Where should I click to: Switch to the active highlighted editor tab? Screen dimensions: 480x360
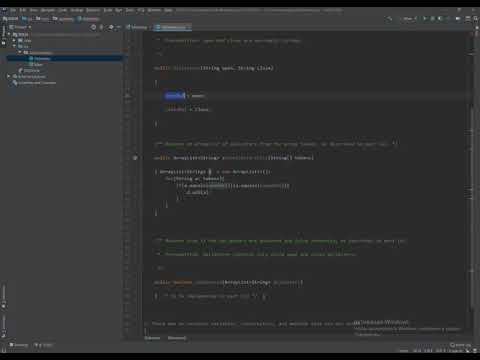[173, 27]
